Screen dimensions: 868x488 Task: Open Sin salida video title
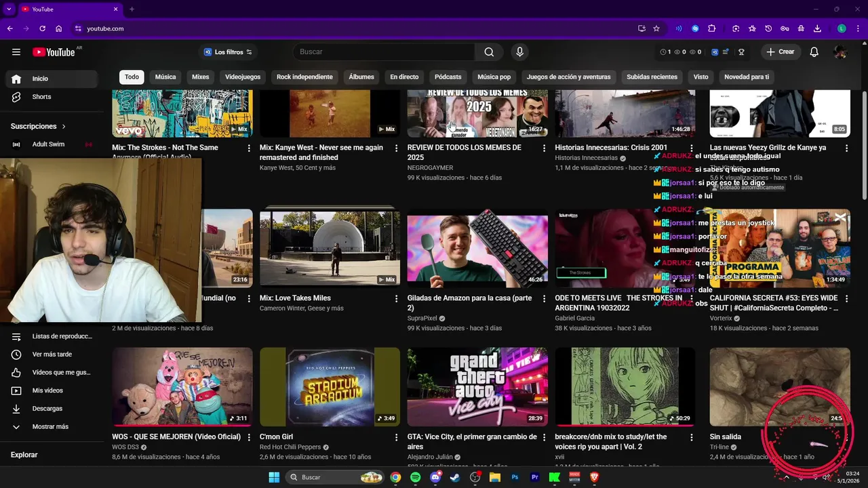726,437
